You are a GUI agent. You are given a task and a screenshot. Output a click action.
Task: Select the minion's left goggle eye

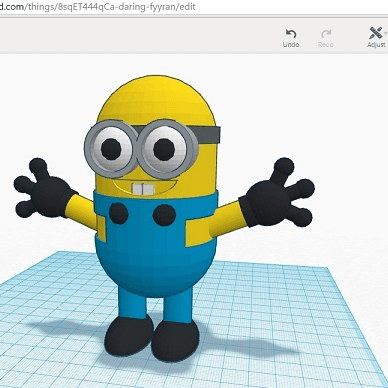(111, 149)
